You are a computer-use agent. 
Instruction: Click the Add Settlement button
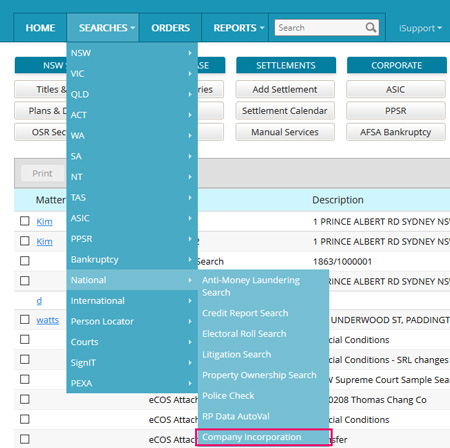[x=285, y=90]
